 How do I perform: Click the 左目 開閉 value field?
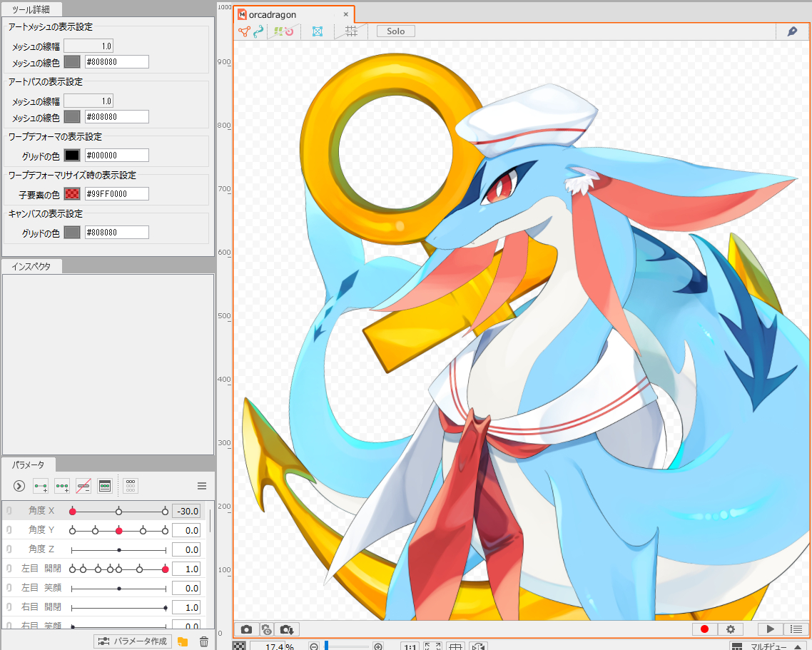click(186, 569)
